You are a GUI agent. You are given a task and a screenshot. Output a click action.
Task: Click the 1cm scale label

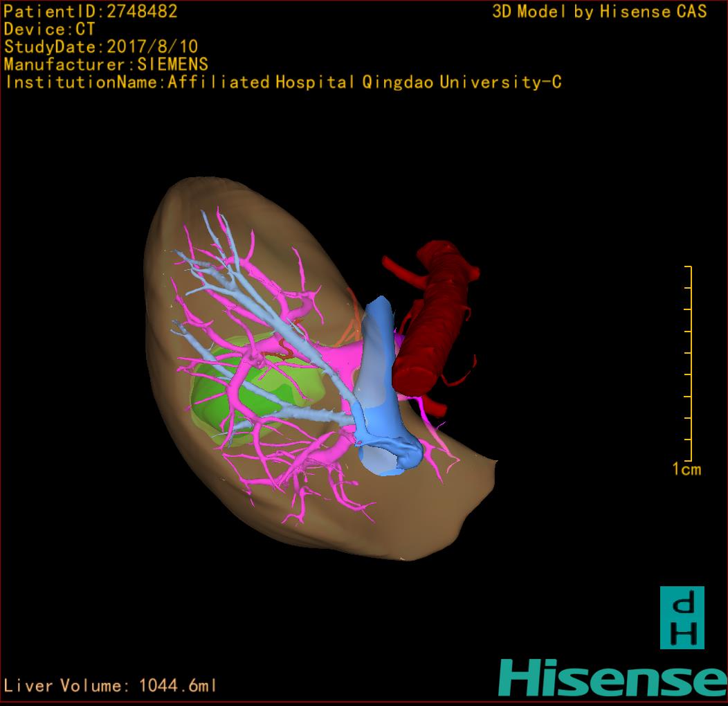pos(686,469)
